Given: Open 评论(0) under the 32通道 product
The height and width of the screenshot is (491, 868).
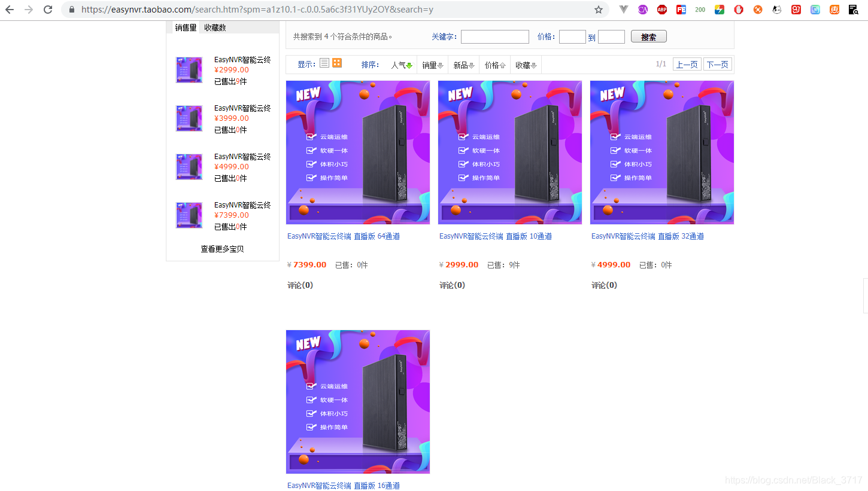Looking at the screenshot, I should point(604,285).
